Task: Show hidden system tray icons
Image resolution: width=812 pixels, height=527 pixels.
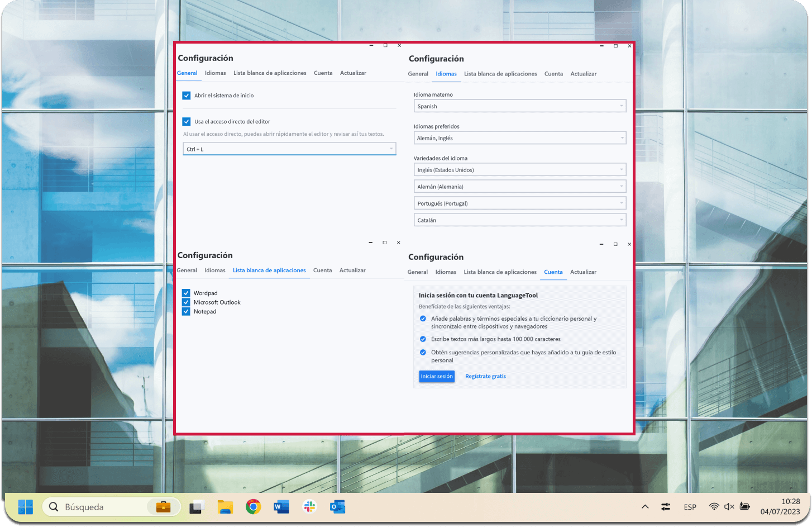Action: click(x=645, y=507)
